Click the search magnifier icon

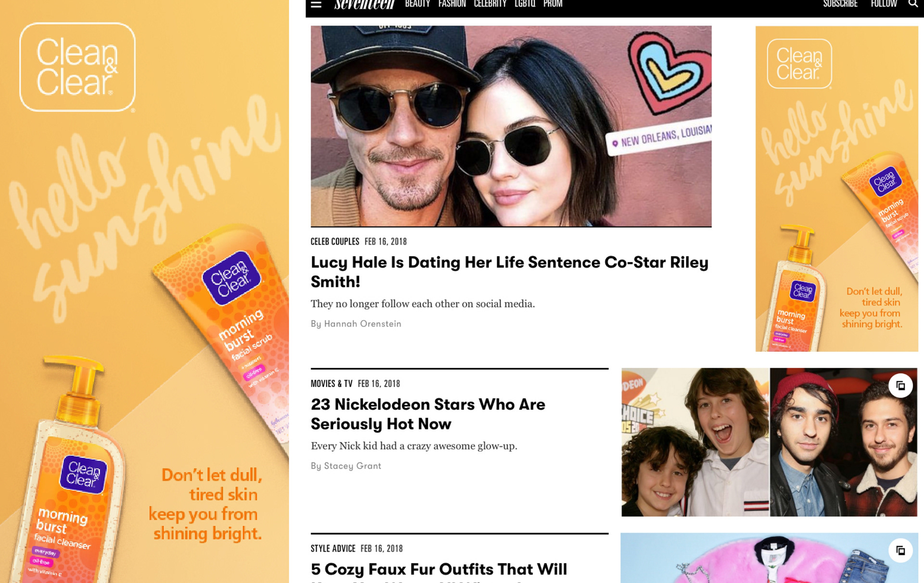913,4
